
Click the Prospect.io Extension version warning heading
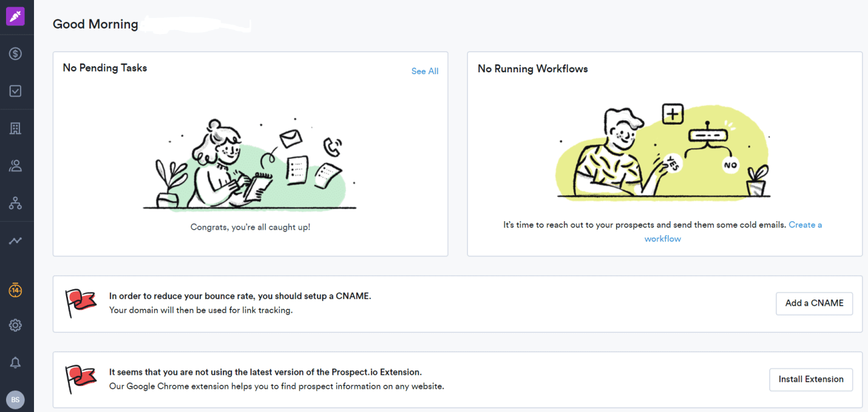[265, 372]
